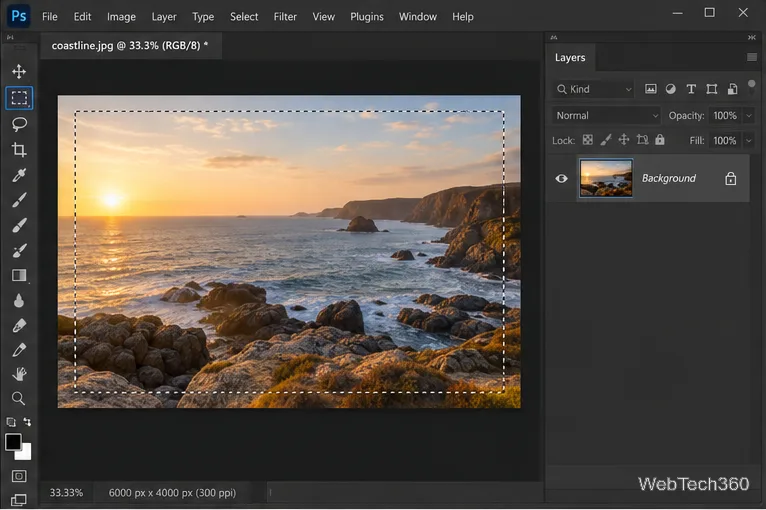
Task: Open the Filter menu
Action: 285,17
